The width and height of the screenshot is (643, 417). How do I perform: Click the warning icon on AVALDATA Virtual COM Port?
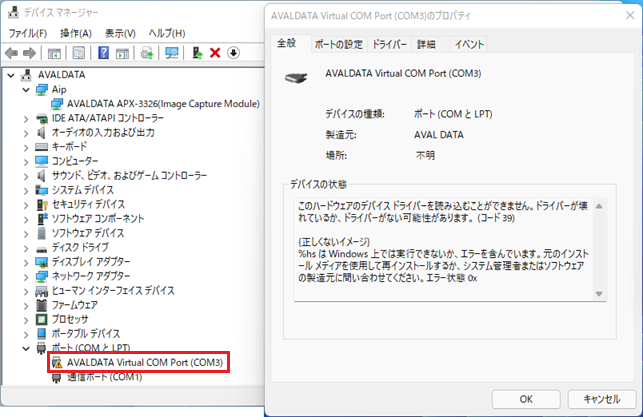(57, 362)
